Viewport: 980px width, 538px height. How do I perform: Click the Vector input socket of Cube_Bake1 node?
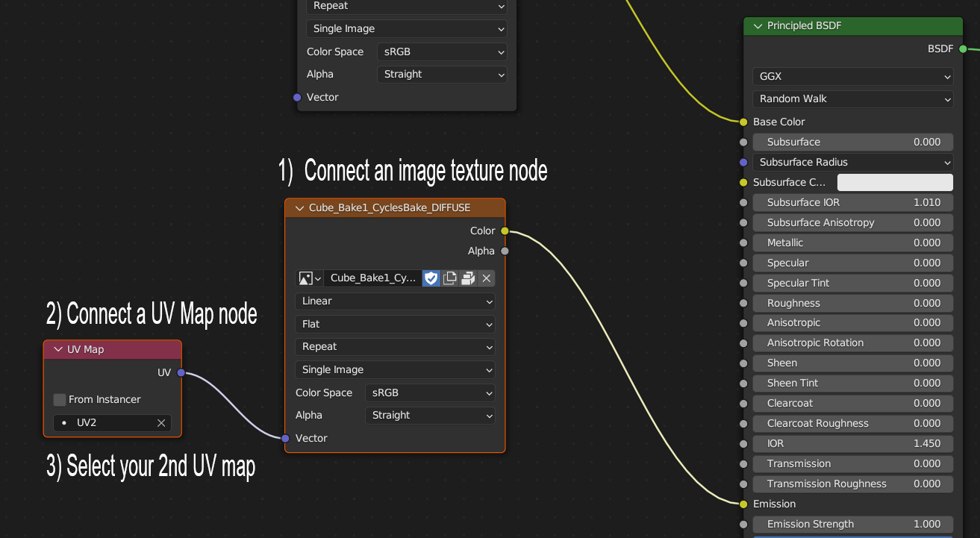click(x=285, y=439)
